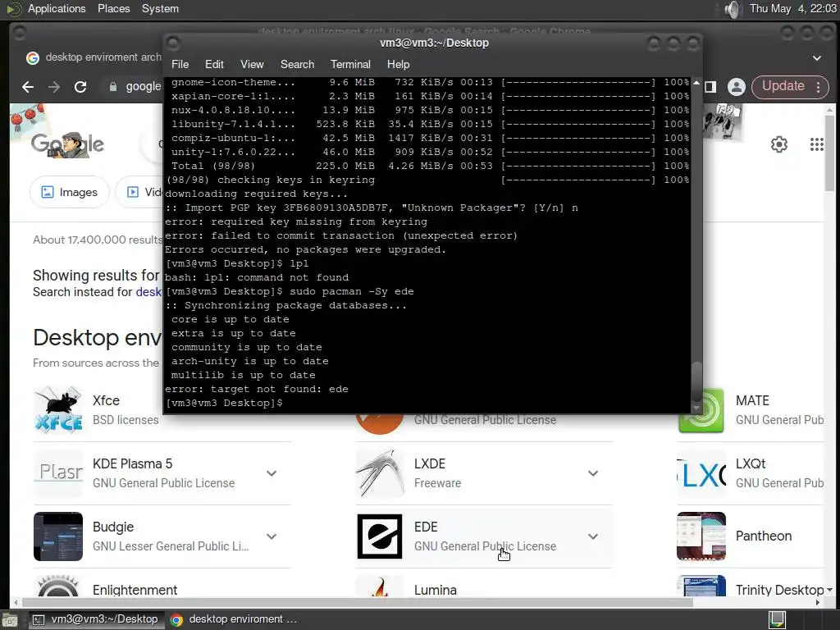The image size is (840, 630).
Task: Click the clock in top panel
Action: coord(792,8)
